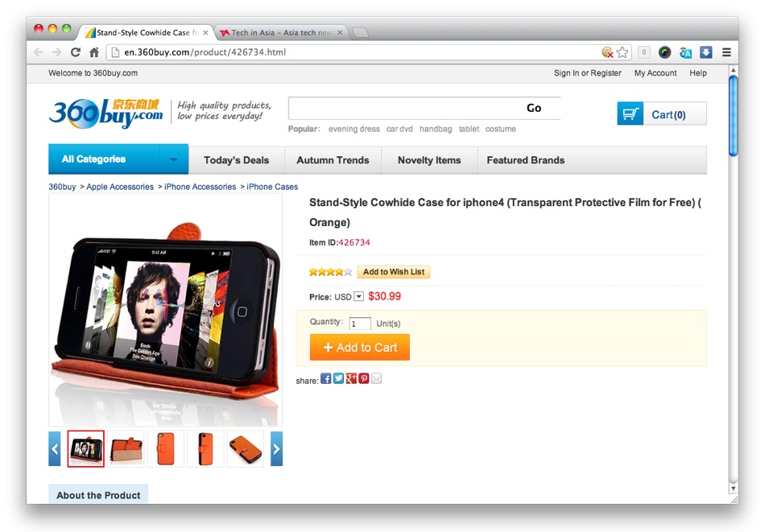Share product by email envelope icon
The width and height of the screenshot is (765, 532).
(x=377, y=378)
